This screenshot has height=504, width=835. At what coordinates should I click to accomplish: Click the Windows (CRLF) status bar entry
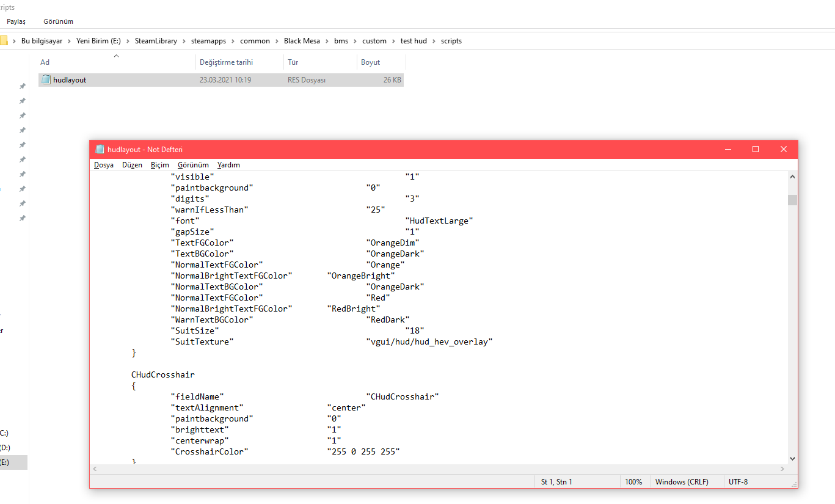(x=682, y=482)
